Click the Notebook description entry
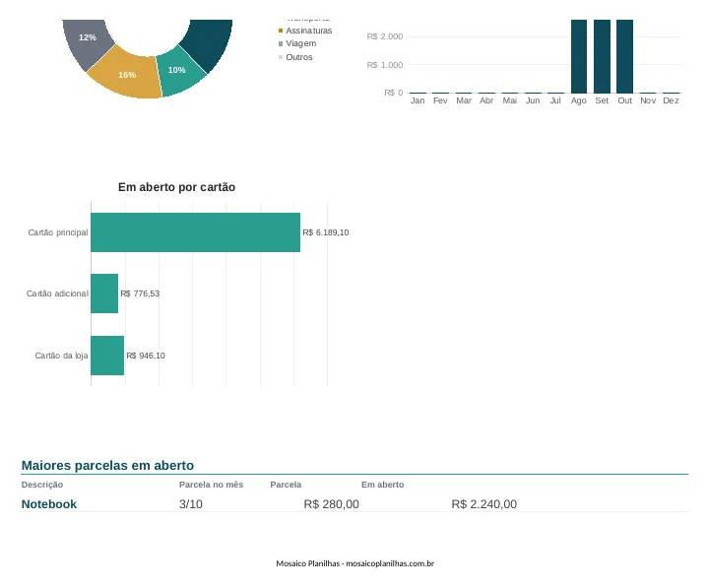The height and width of the screenshot is (588, 708). [x=49, y=504]
